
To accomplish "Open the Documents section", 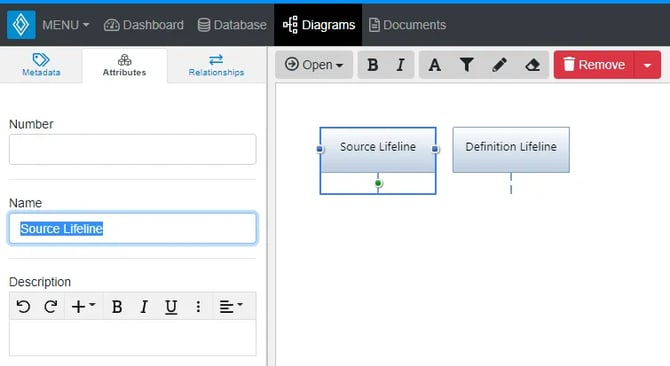I will point(407,25).
